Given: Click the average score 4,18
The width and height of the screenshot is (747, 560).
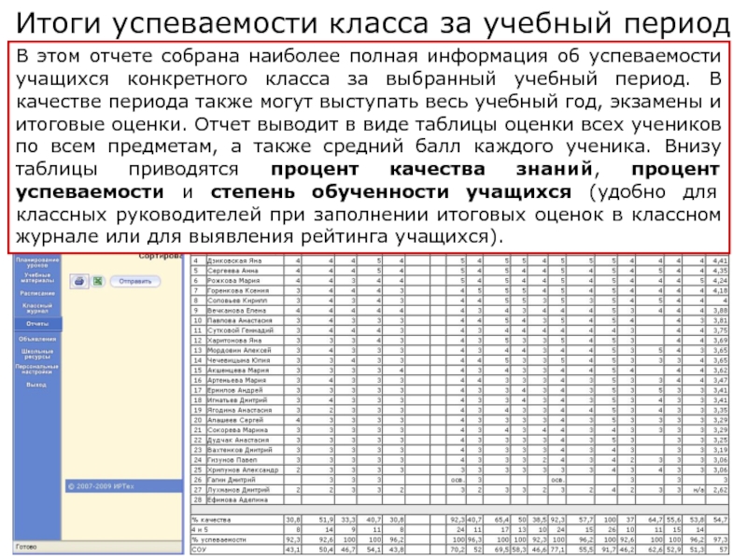Looking at the screenshot, I should tap(720, 291).
